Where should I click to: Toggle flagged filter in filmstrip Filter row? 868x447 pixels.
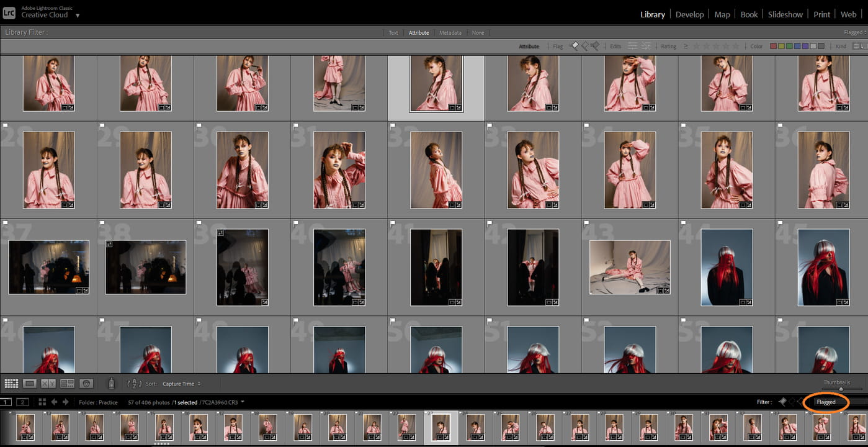[x=782, y=402]
